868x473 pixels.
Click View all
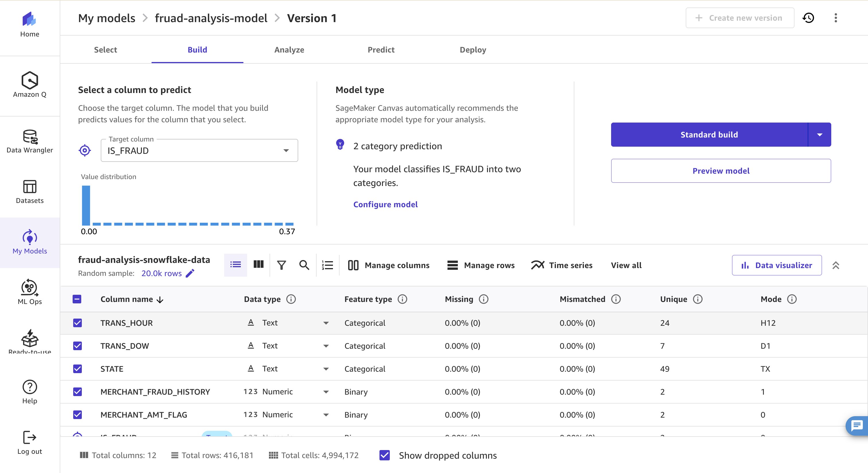tap(626, 265)
